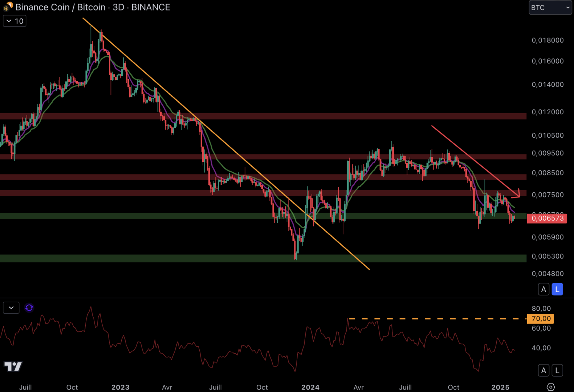The height and width of the screenshot is (392, 574).
Task: Click the TradingView logo
Action: [13, 366]
